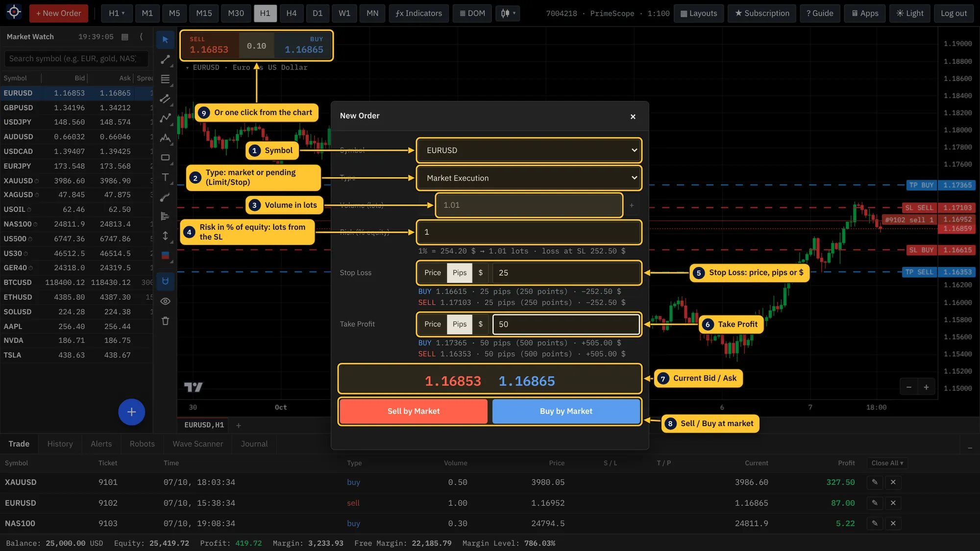Select the M15 timeframe
This screenshot has width=980, height=551.
(204, 13)
